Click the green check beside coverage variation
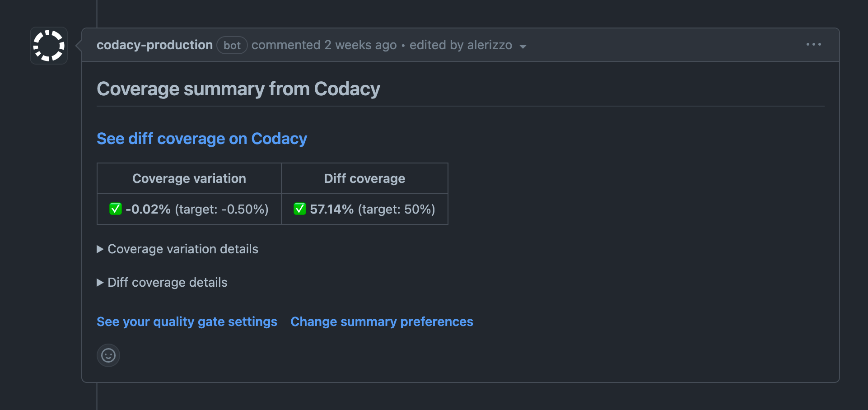The height and width of the screenshot is (410, 868). [x=116, y=209]
